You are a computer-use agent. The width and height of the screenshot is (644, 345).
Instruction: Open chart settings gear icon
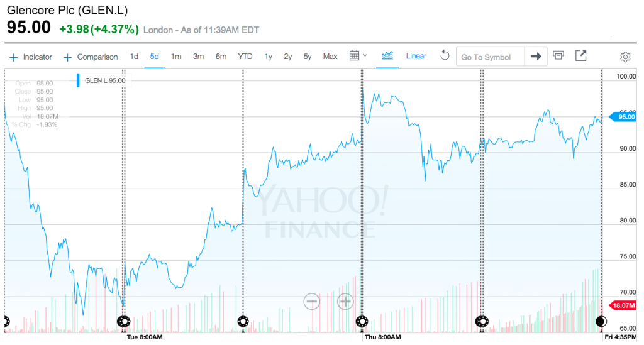[625, 57]
